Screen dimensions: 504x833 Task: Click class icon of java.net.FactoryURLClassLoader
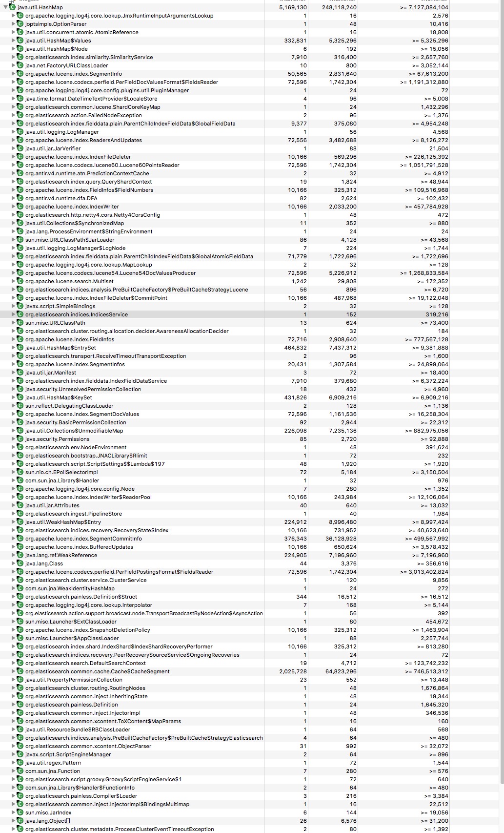pos(20,65)
